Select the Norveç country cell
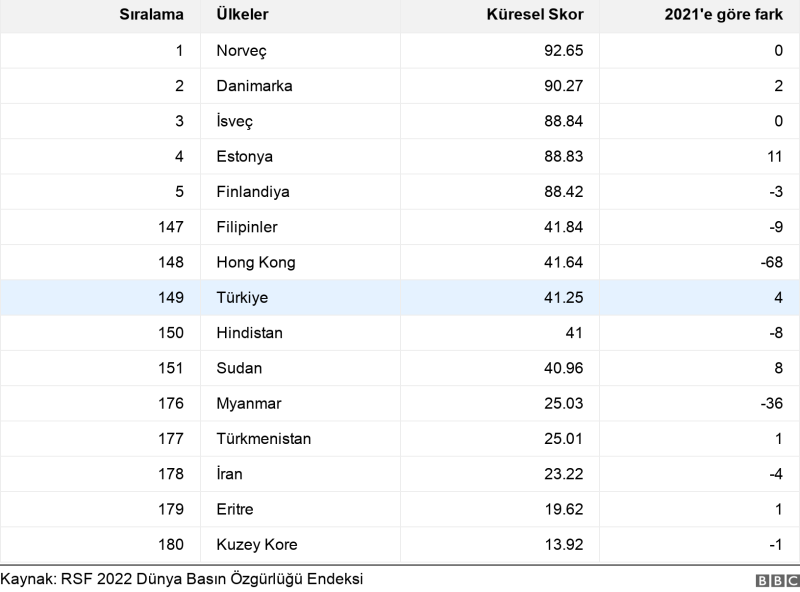800x592 pixels. pos(241,51)
